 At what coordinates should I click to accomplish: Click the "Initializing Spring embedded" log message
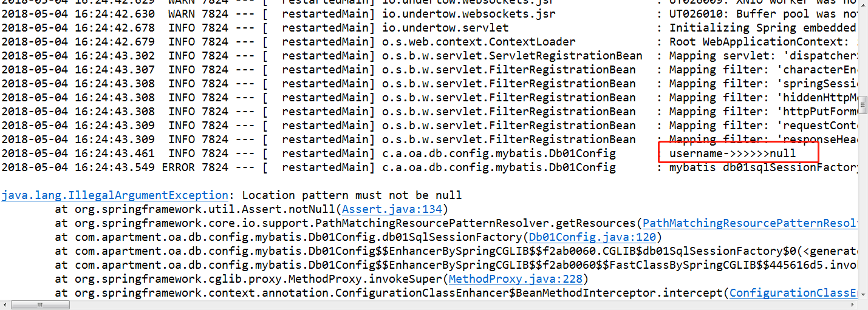[x=762, y=28]
